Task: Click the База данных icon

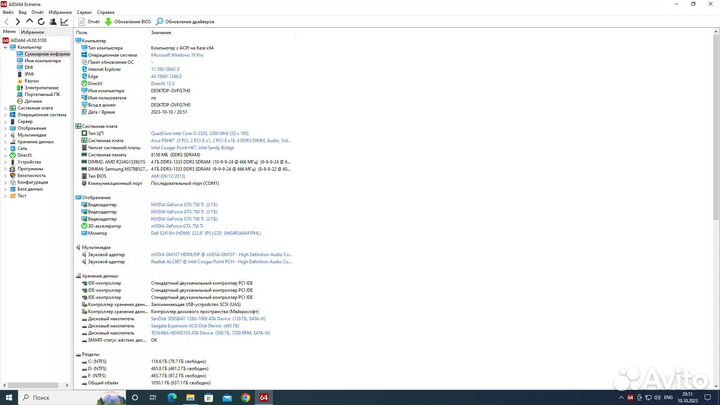Action: [12, 189]
